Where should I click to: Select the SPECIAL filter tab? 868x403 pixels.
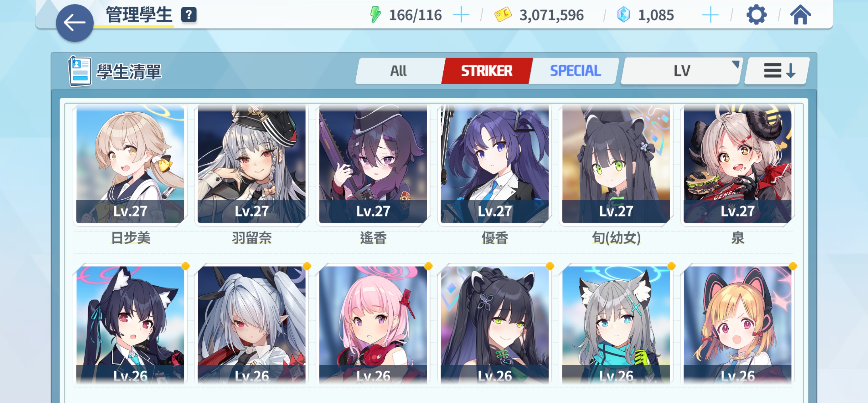pos(575,71)
